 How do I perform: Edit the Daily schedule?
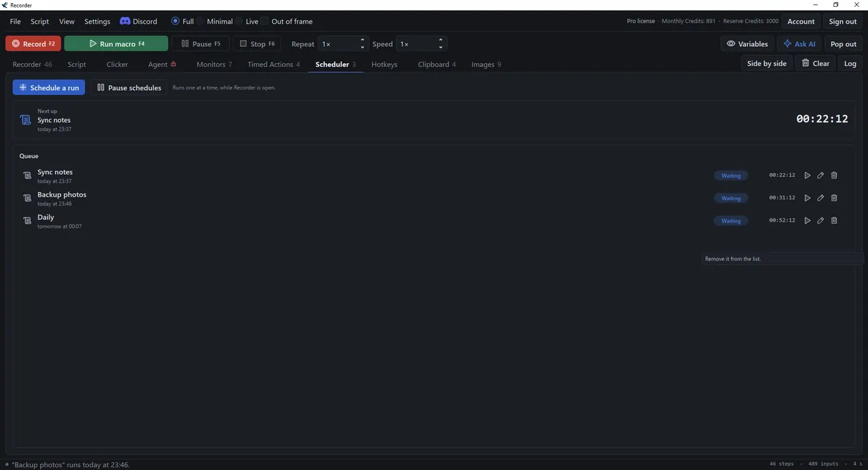pyautogui.click(x=821, y=220)
